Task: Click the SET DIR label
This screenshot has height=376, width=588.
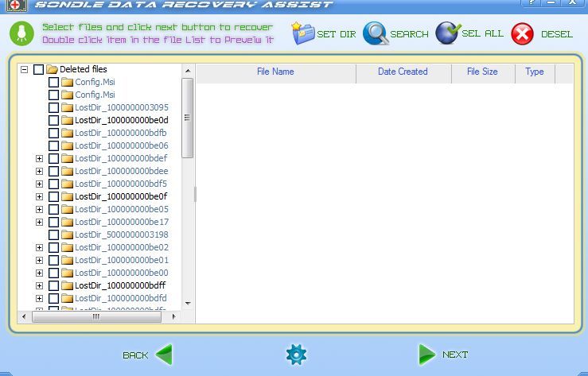Action: point(337,34)
